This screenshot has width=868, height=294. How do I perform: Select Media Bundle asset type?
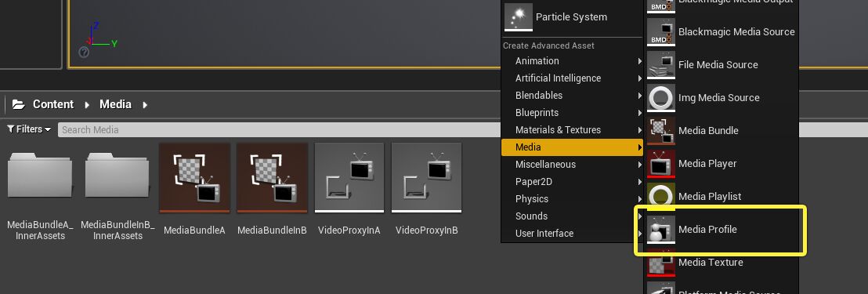point(722,131)
